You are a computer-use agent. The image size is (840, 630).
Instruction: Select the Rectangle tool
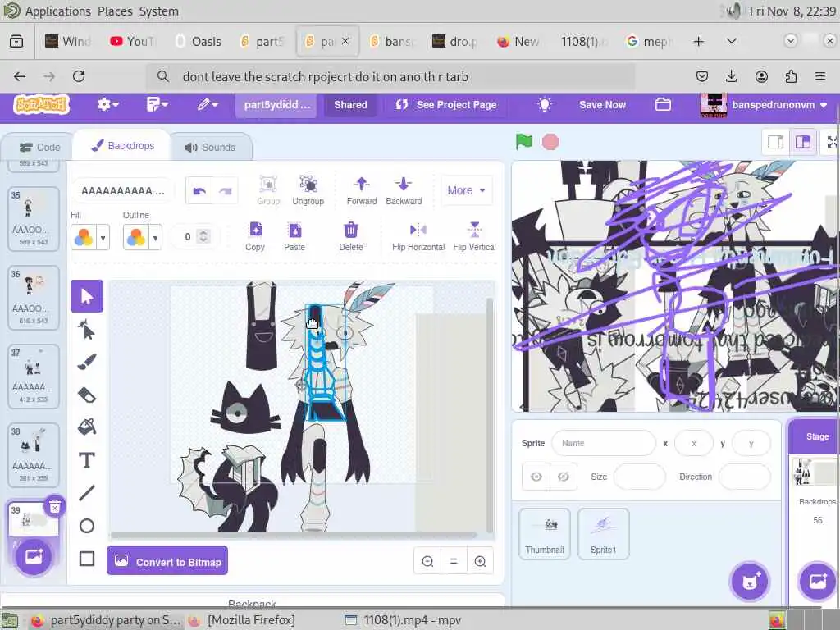coord(87,559)
